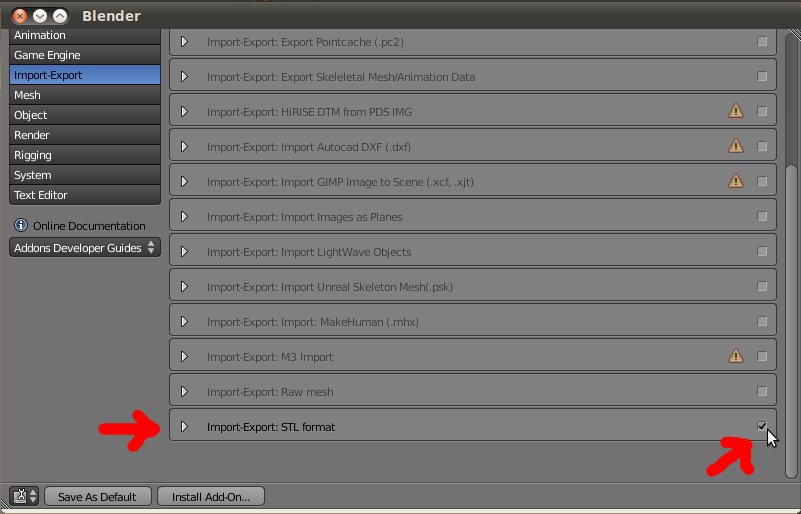Open the Addons Developer Guides dropdown
801x514 pixels.
pos(85,248)
